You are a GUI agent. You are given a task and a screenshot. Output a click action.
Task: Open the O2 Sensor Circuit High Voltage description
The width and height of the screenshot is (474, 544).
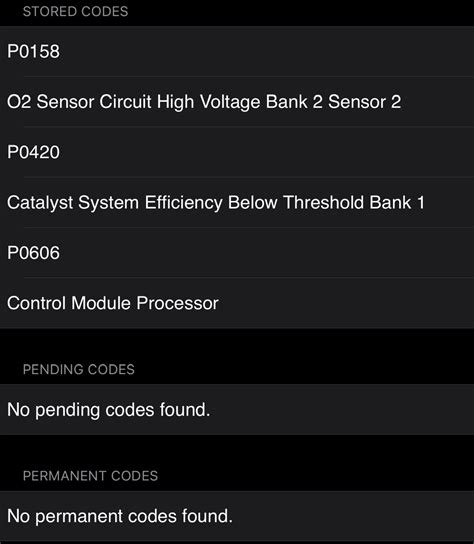[x=237, y=102]
